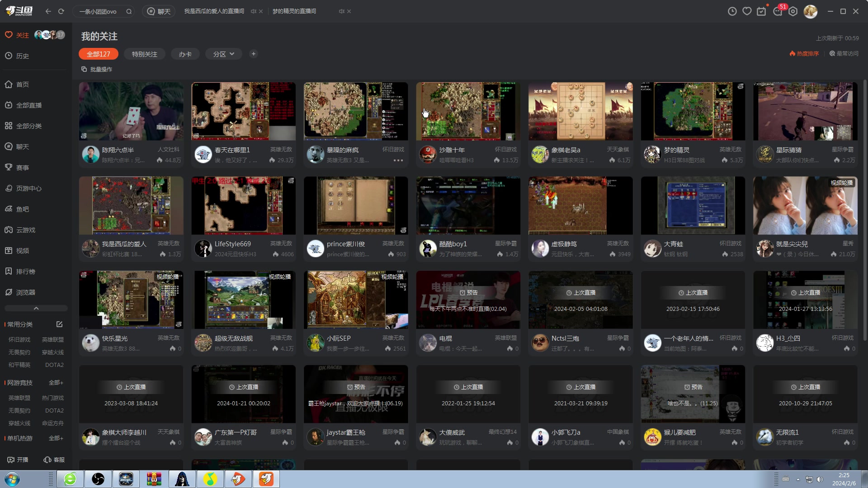868x488 pixels.
Task: Close 我是西瓜的爱人的直播间 tab
Action: tap(261, 11)
